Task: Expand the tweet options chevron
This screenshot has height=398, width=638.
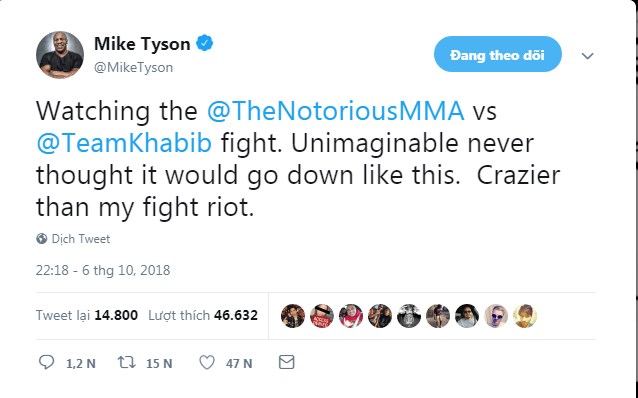Action: [588, 56]
